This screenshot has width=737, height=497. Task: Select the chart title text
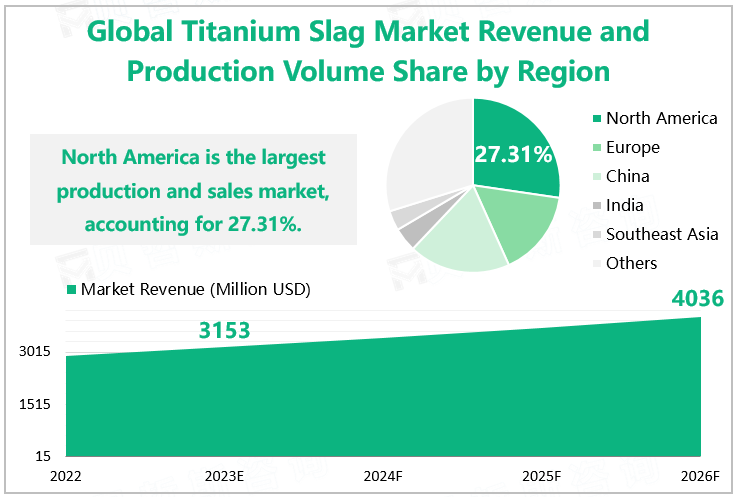[x=368, y=52]
